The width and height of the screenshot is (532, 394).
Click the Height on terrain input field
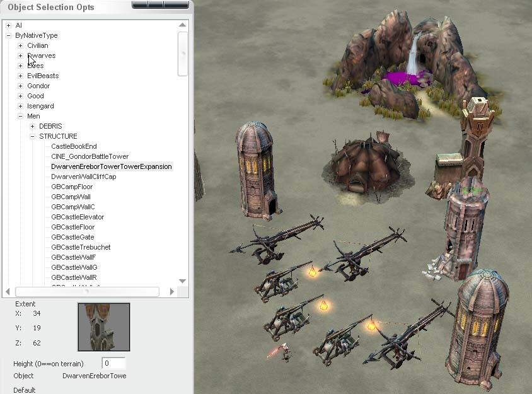(113, 364)
